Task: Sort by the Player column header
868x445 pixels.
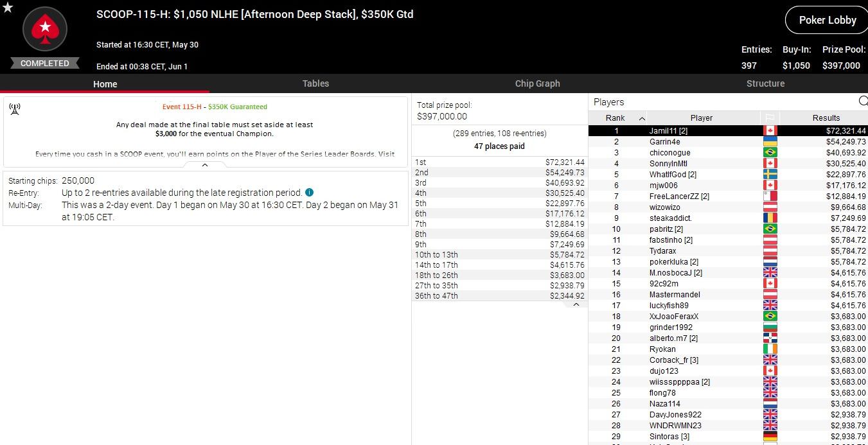Action: (701, 118)
